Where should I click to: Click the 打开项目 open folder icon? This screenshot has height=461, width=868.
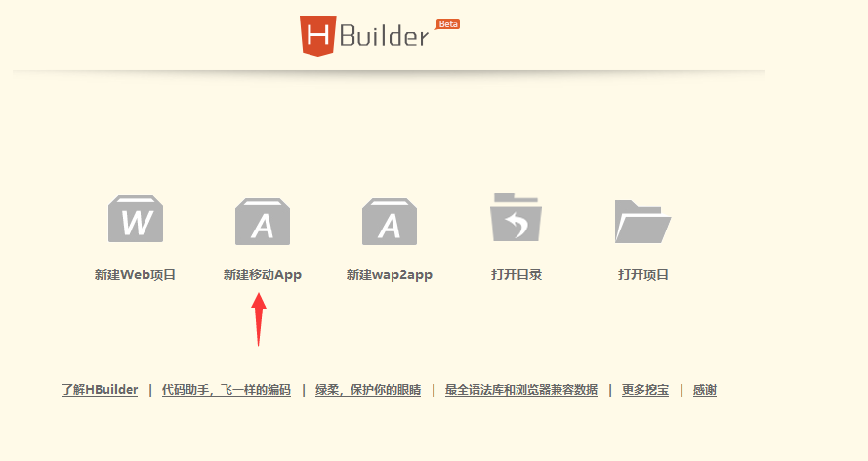click(x=642, y=221)
